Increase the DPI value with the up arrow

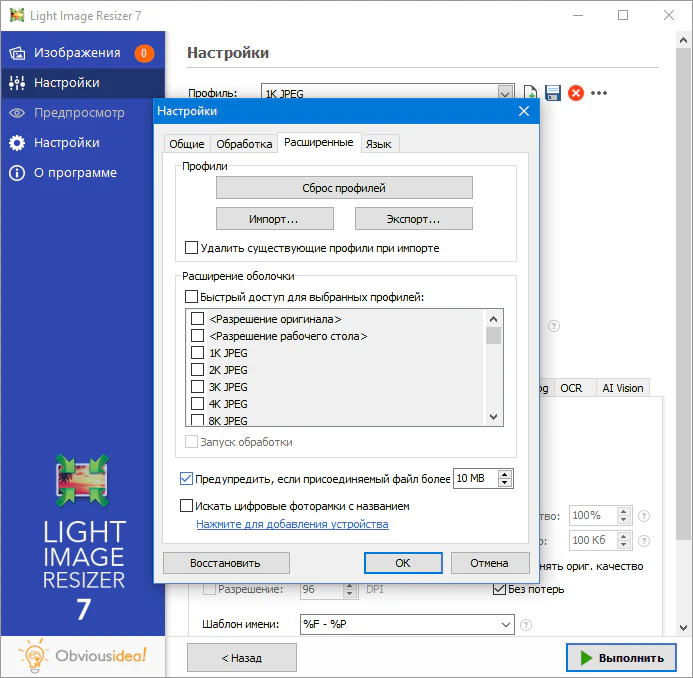pyautogui.click(x=350, y=585)
